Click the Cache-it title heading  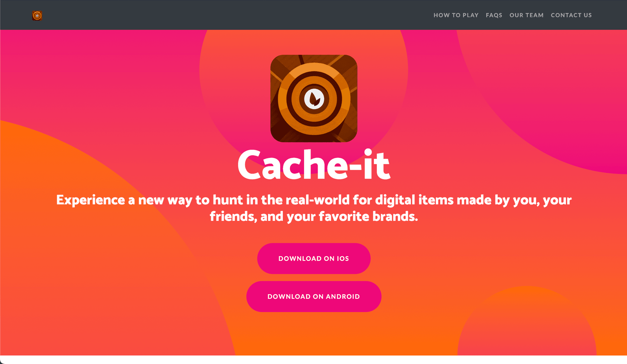point(314,164)
